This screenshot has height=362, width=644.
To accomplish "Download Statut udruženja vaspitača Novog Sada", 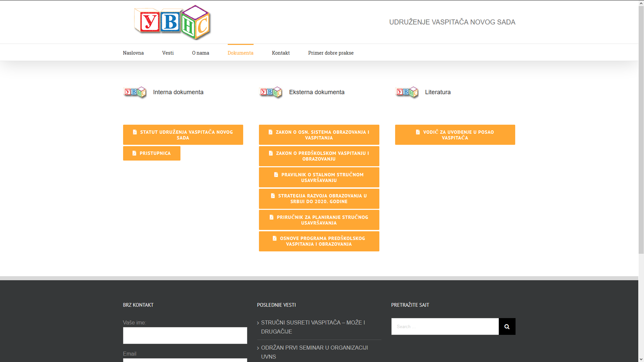I will tap(183, 135).
